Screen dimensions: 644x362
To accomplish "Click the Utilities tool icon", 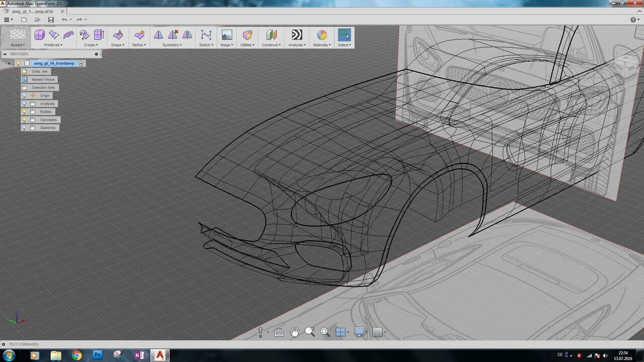I will click(x=247, y=35).
